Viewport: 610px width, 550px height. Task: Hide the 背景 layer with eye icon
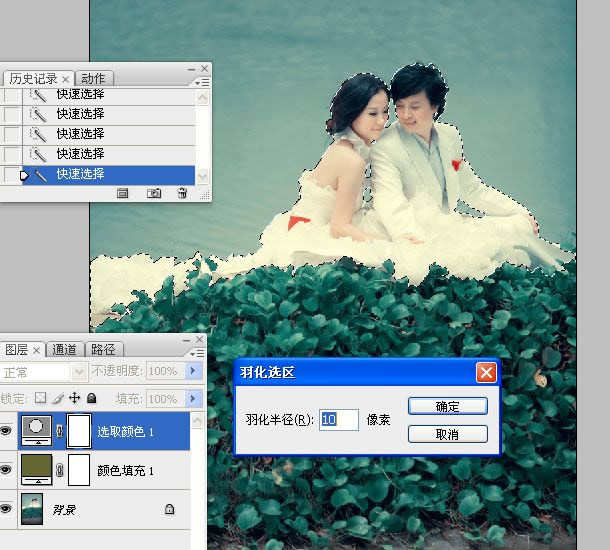pos(8,509)
